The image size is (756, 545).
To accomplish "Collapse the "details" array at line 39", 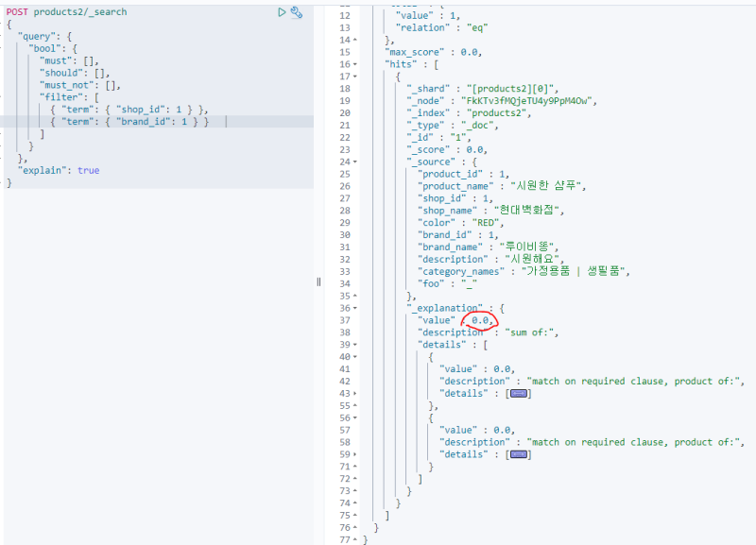I will 355,345.
